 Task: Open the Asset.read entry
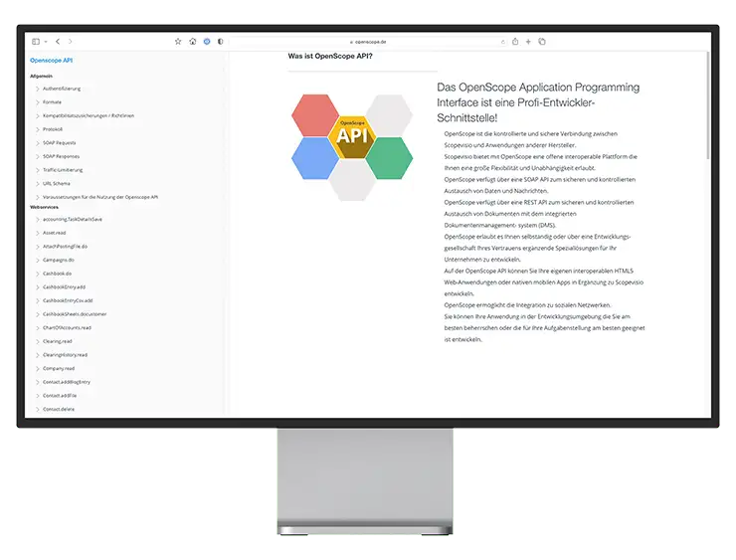click(54, 233)
